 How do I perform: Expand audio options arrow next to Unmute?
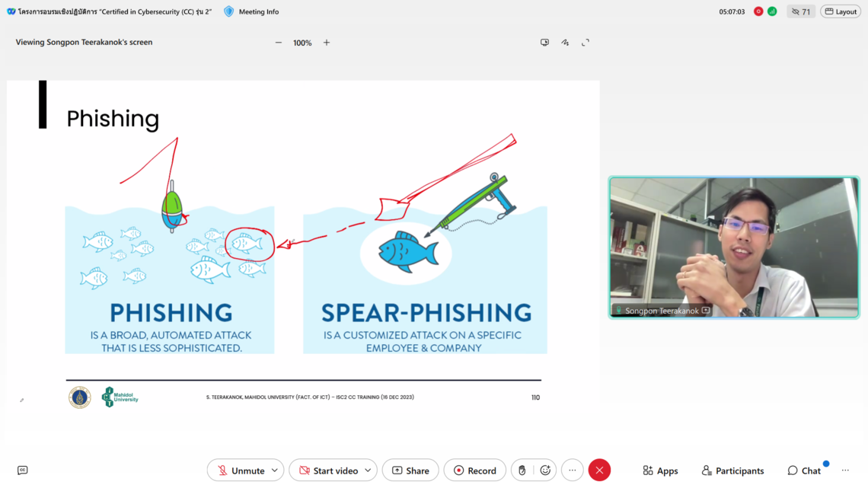[x=275, y=470]
